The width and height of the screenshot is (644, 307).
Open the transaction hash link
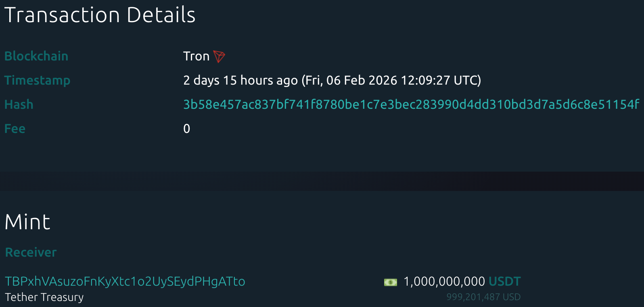(x=411, y=105)
